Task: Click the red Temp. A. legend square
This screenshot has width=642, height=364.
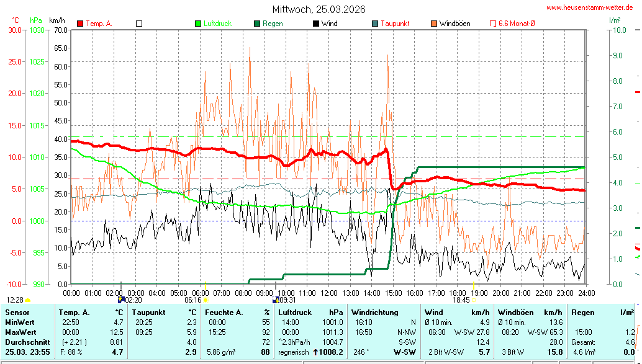Action: click(x=80, y=24)
